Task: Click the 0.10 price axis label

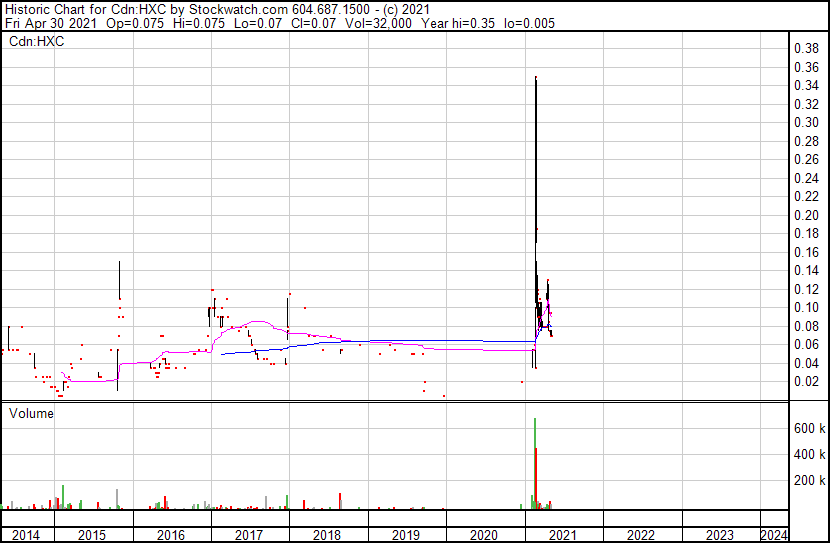Action: click(x=806, y=307)
